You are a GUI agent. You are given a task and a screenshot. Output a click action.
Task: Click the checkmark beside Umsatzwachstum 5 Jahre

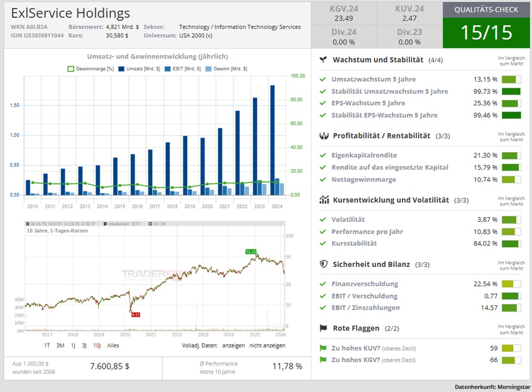pos(323,79)
